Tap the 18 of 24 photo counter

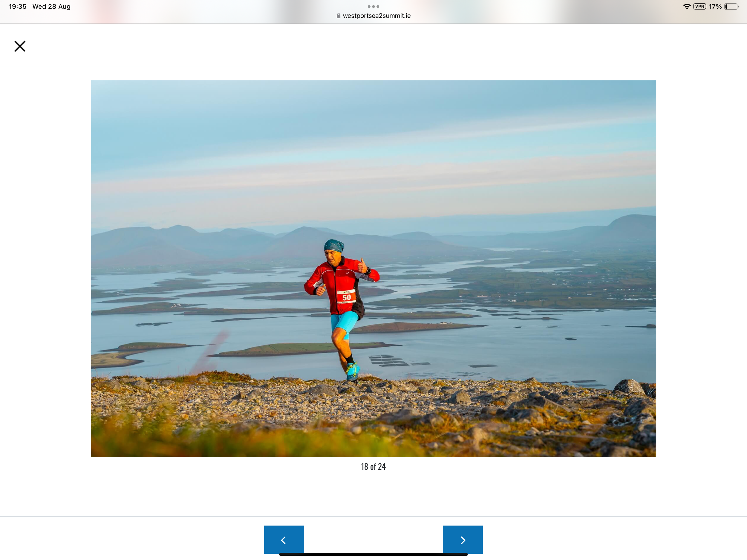tap(373, 466)
